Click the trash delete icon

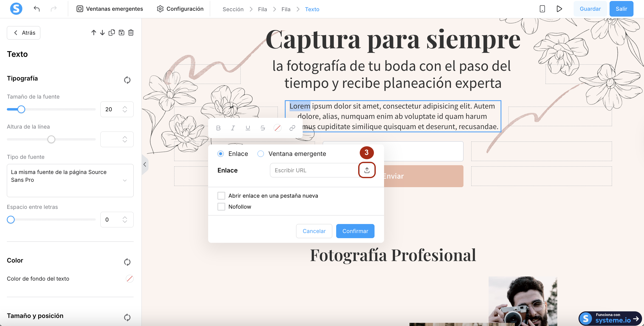[131, 33]
